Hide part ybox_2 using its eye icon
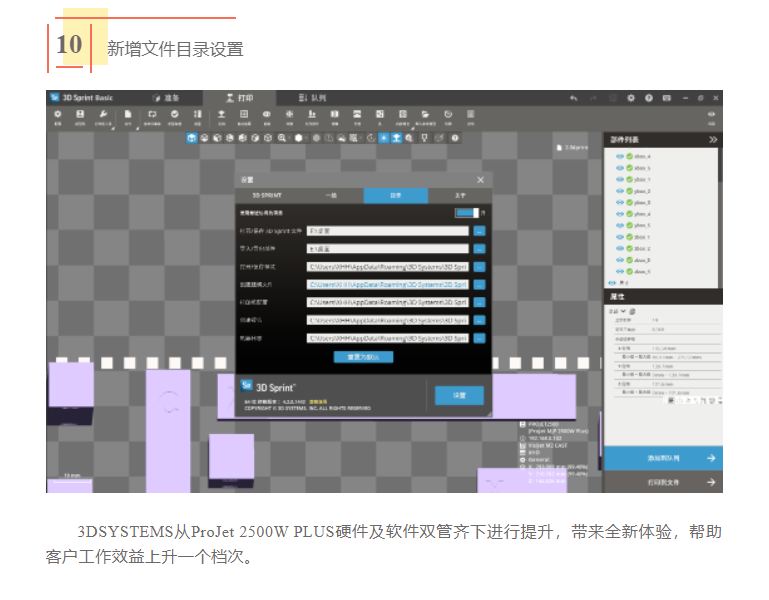This screenshot has height=600, width=769. pos(620,191)
